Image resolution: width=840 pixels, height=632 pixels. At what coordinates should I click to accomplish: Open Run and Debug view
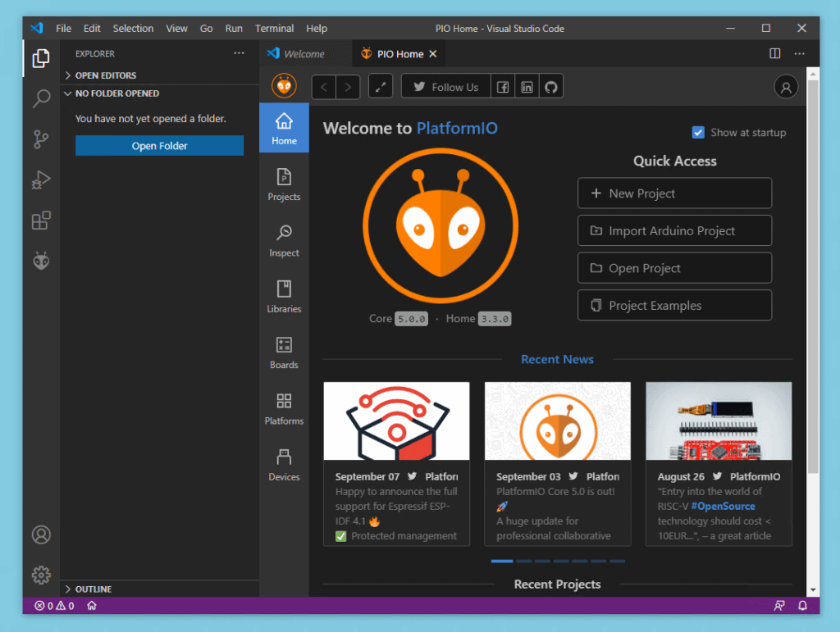point(41,180)
